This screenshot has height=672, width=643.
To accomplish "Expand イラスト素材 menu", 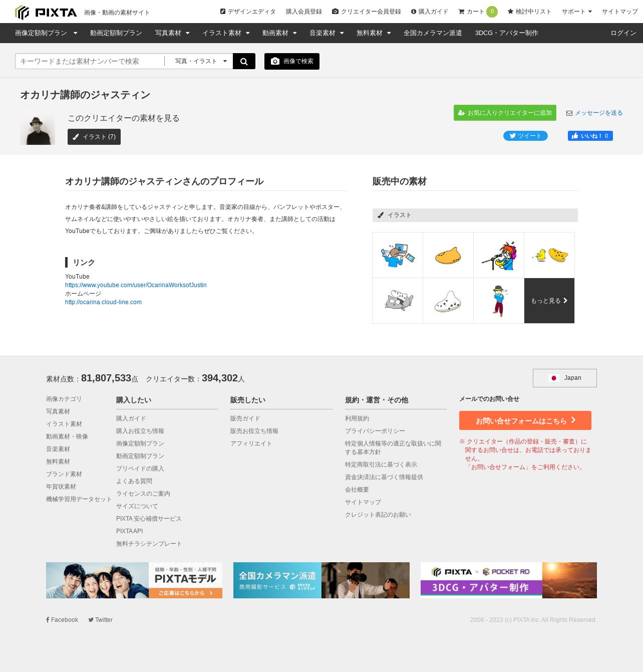I will click(226, 33).
